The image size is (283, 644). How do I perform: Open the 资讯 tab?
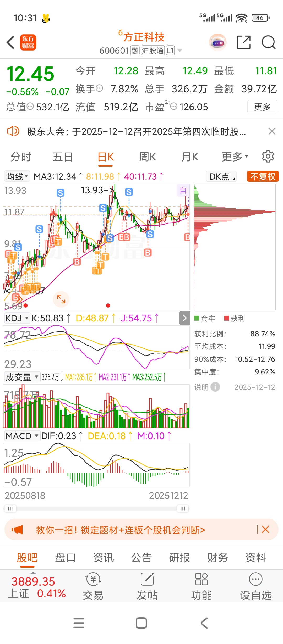(104, 557)
